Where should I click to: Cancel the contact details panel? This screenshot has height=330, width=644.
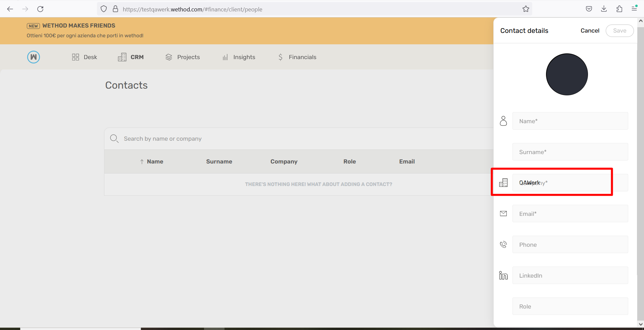(590, 31)
